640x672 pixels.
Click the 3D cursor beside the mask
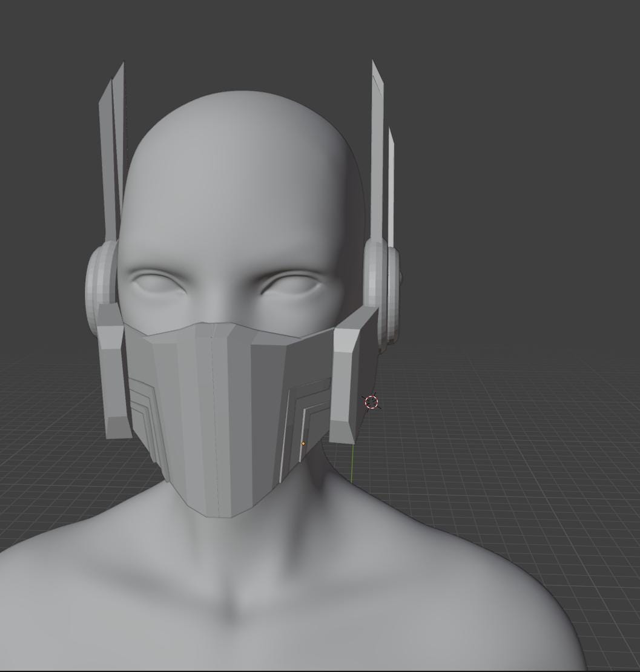click(x=372, y=402)
